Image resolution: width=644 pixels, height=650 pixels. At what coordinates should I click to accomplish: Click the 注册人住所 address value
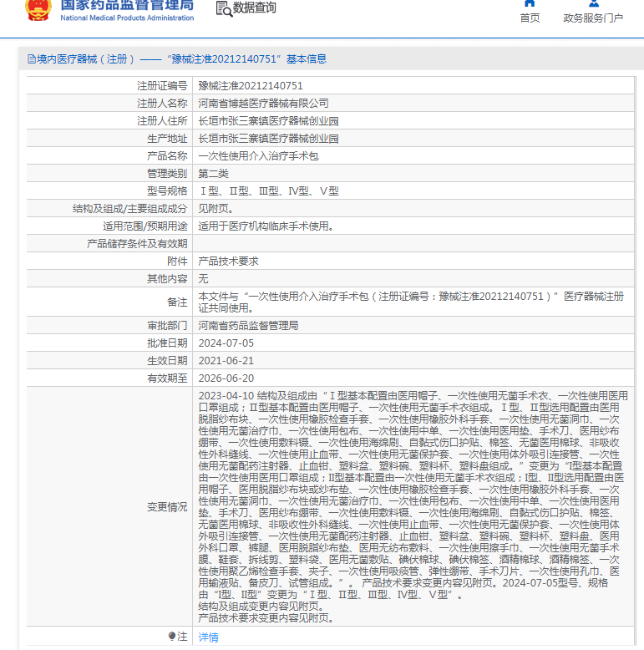[268, 121]
